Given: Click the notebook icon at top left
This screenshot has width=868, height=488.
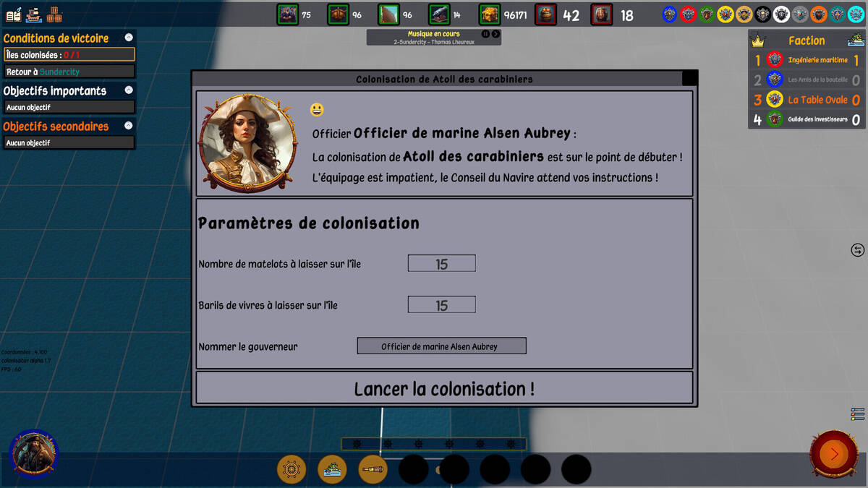Looking at the screenshot, I should [x=14, y=14].
